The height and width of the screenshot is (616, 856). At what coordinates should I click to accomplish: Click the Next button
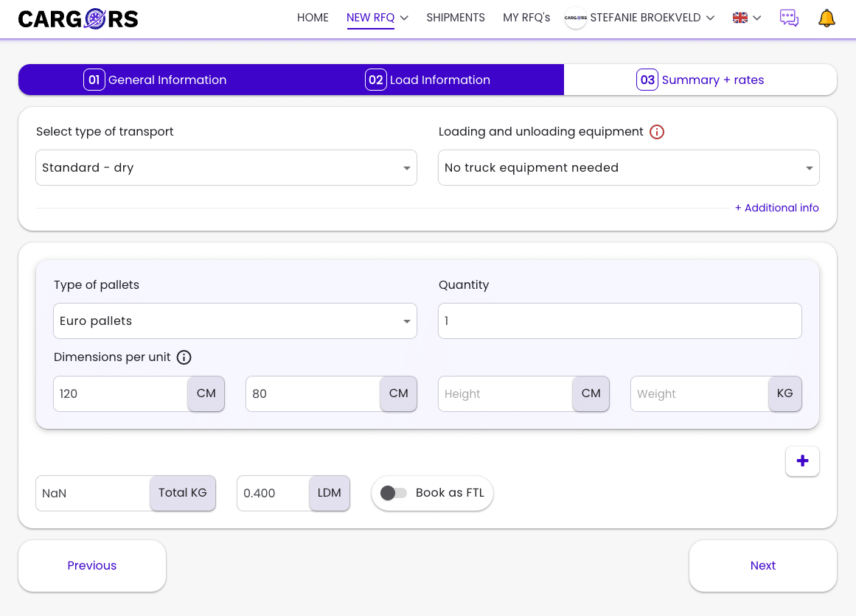point(762,566)
